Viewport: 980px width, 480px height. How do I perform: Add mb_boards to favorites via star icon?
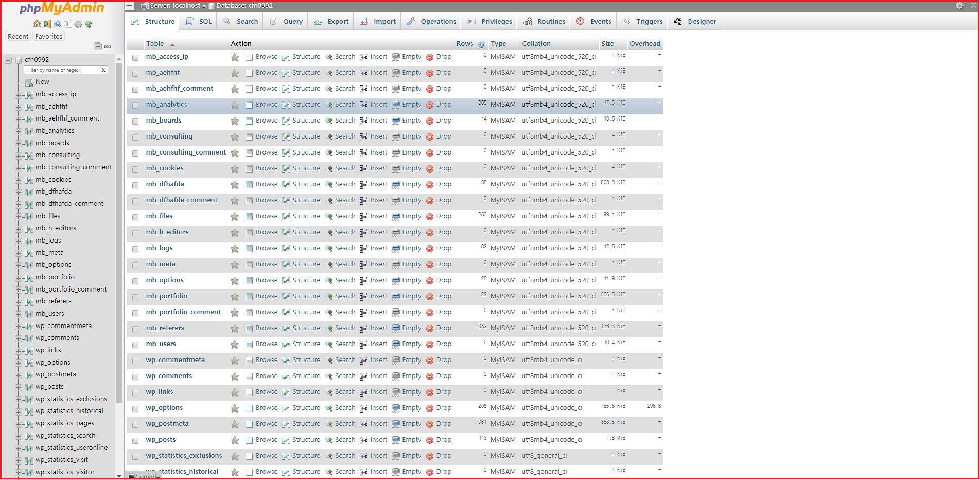click(x=235, y=121)
